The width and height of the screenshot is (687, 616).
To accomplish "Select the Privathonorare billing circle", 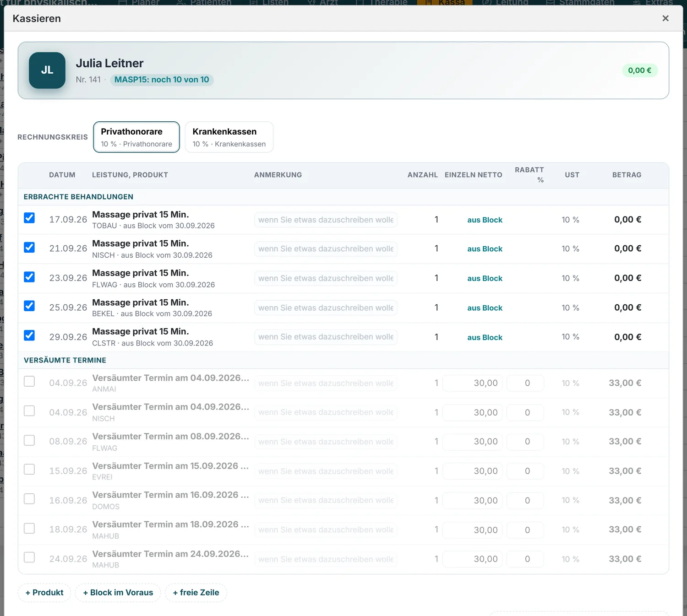I will pyautogui.click(x=136, y=137).
